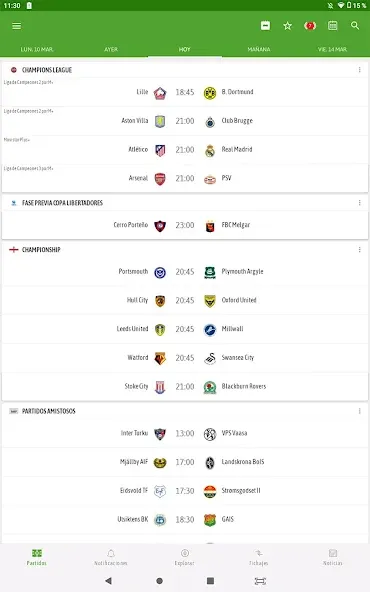Switch to the AYER tab
The height and width of the screenshot is (592, 370).
(111, 49)
